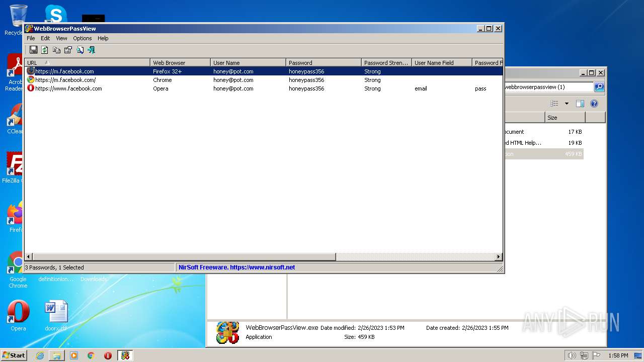The image size is (644, 362).
Task: Sort by the User Name column header
Action: (248, 63)
